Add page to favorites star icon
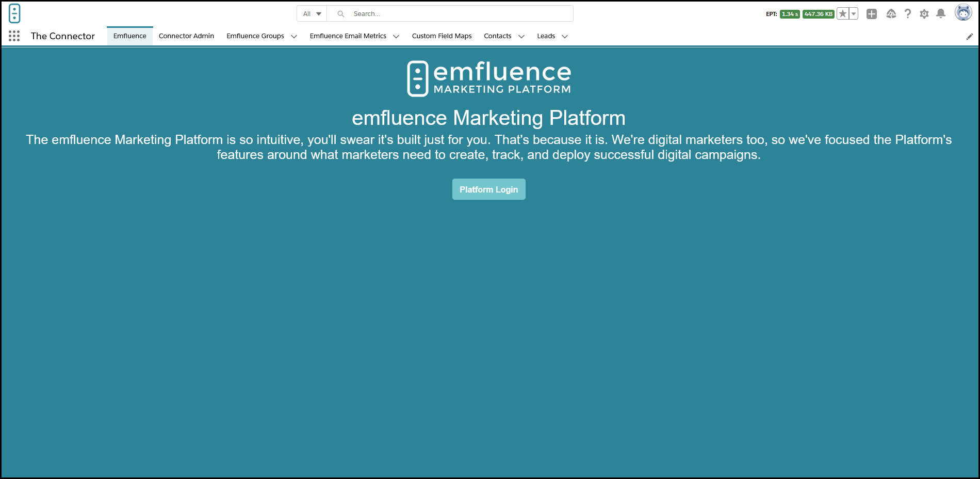Image resolution: width=980 pixels, height=479 pixels. pos(842,14)
